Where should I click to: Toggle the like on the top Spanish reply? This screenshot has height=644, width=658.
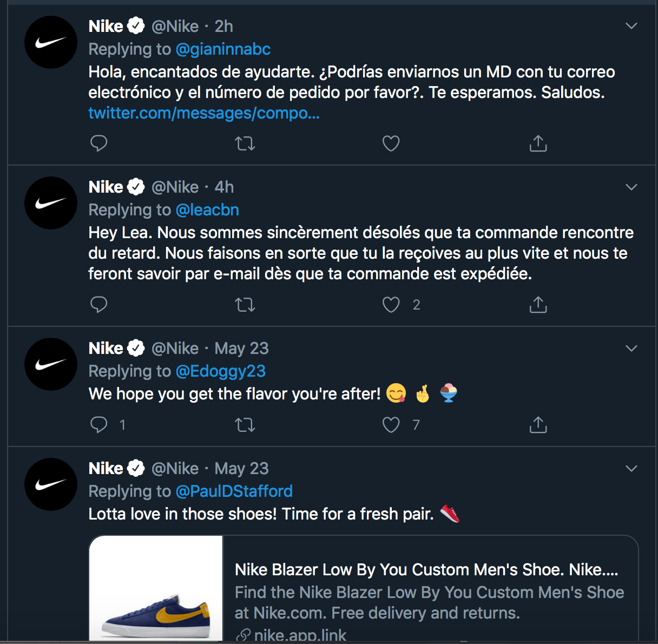pos(391,143)
